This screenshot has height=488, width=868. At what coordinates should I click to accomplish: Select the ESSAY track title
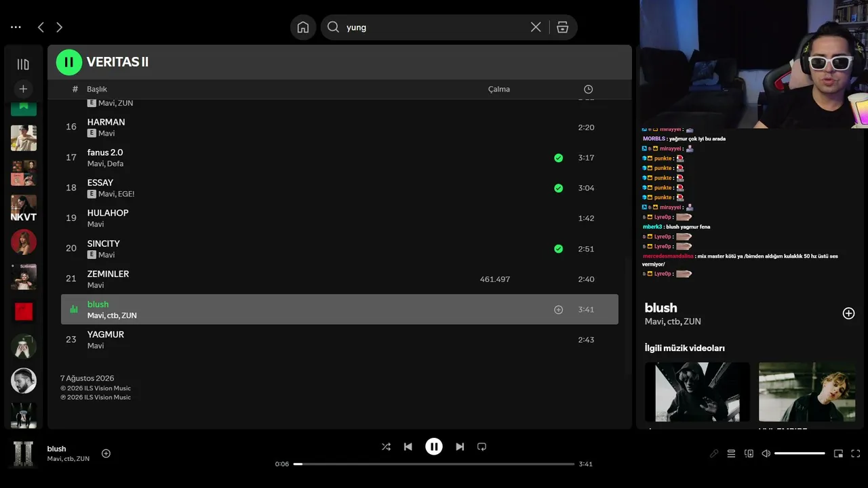(100, 183)
